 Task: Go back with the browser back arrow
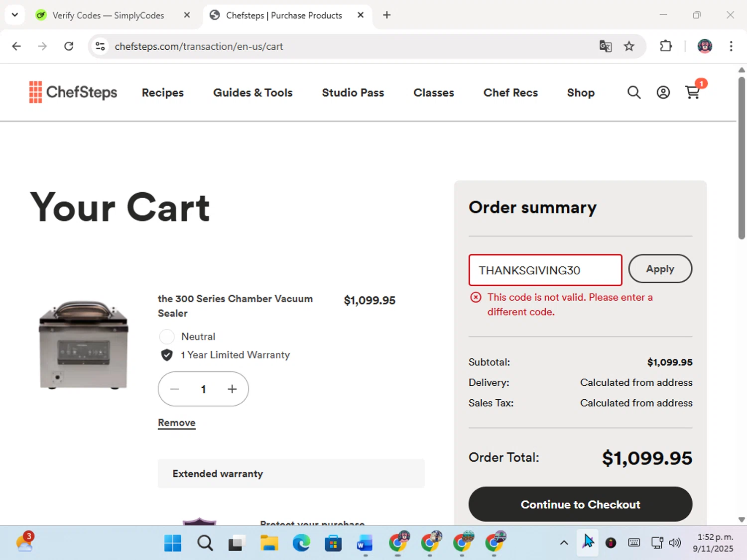pos(16,46)
